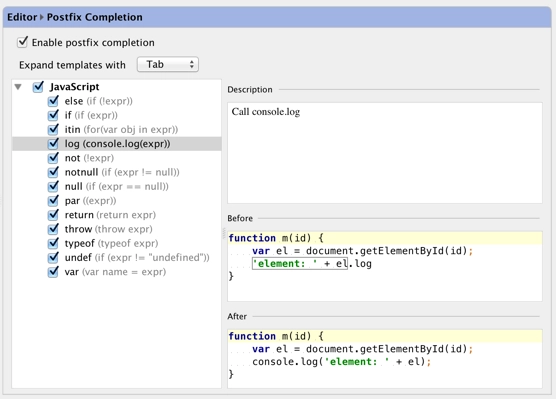Select the not (!expr) template
This screenshot has height=399, width=556.
[89, 158]
